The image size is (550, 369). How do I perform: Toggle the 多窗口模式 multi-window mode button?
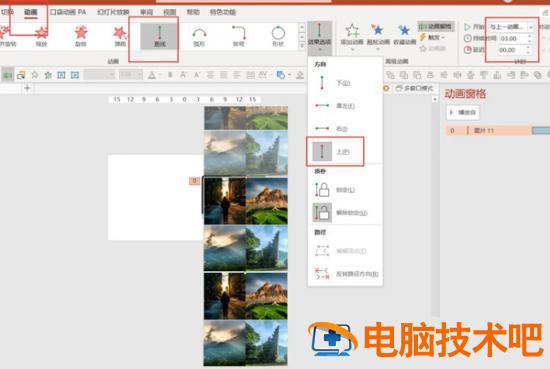click(x=414, y=88)
